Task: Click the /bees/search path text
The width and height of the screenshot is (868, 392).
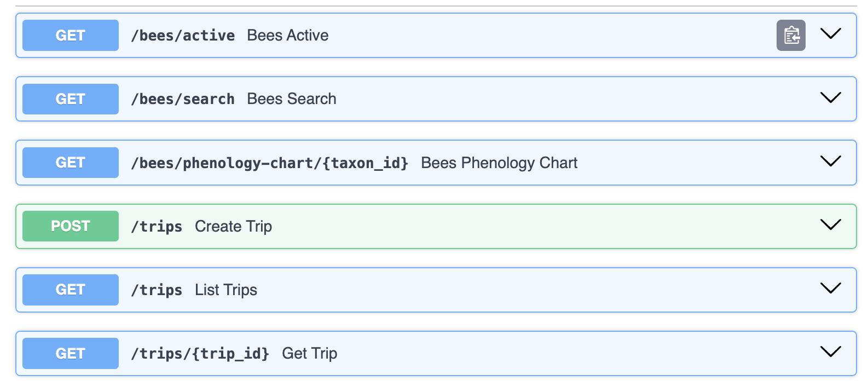Action: 183,99
